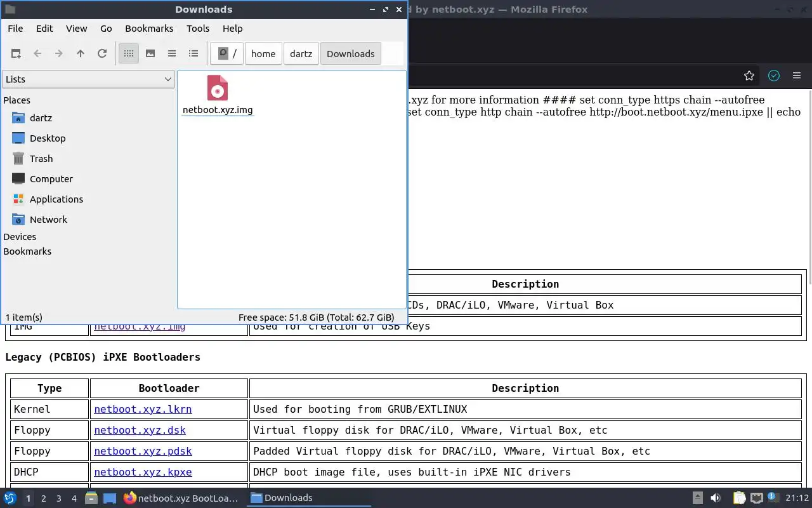
Task: Click the 'Downloads' path button
Action: point(351,54)
